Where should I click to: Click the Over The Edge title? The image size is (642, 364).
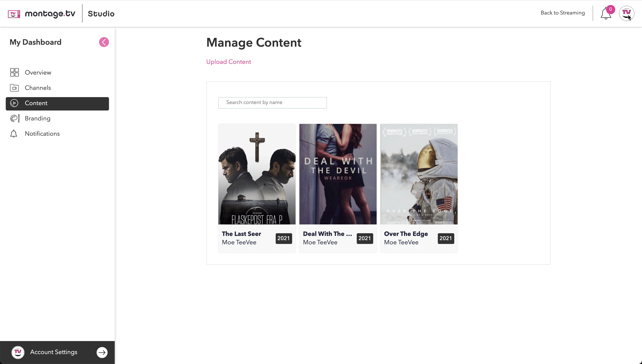(x=406, y=234)
